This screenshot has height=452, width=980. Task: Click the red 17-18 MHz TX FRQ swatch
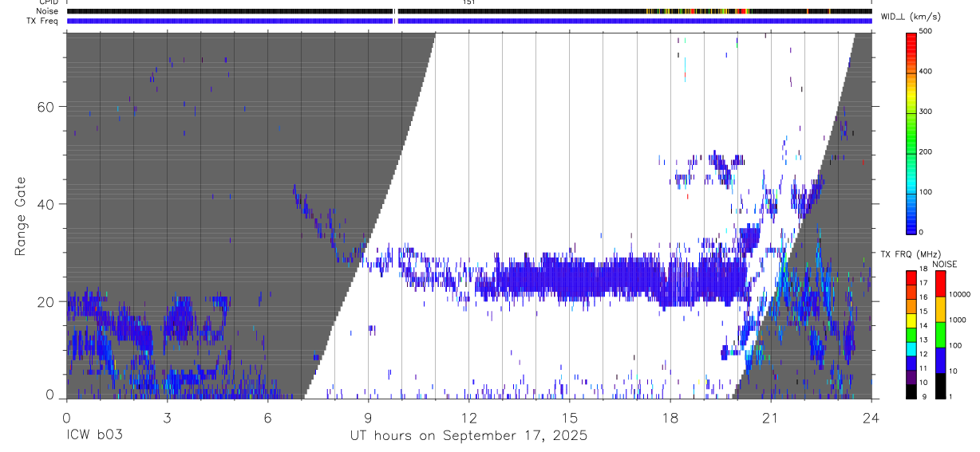click(911, 277)
